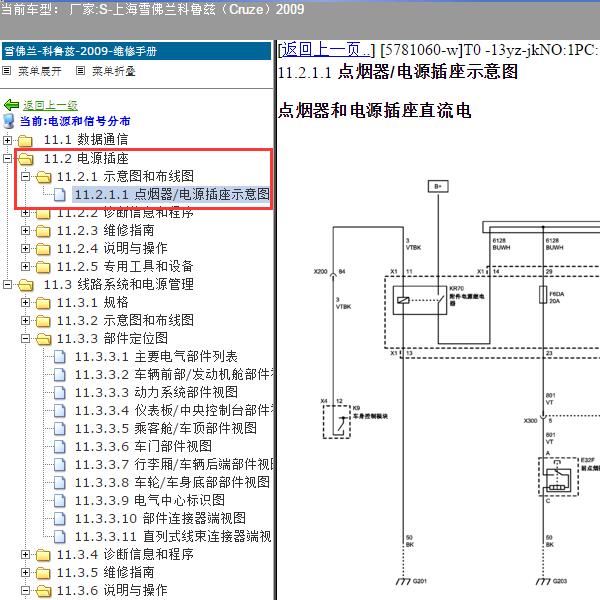
Task: Open 11.2.1.1 点烟器/电源插座示意图
Action: (x=172, y=194)
